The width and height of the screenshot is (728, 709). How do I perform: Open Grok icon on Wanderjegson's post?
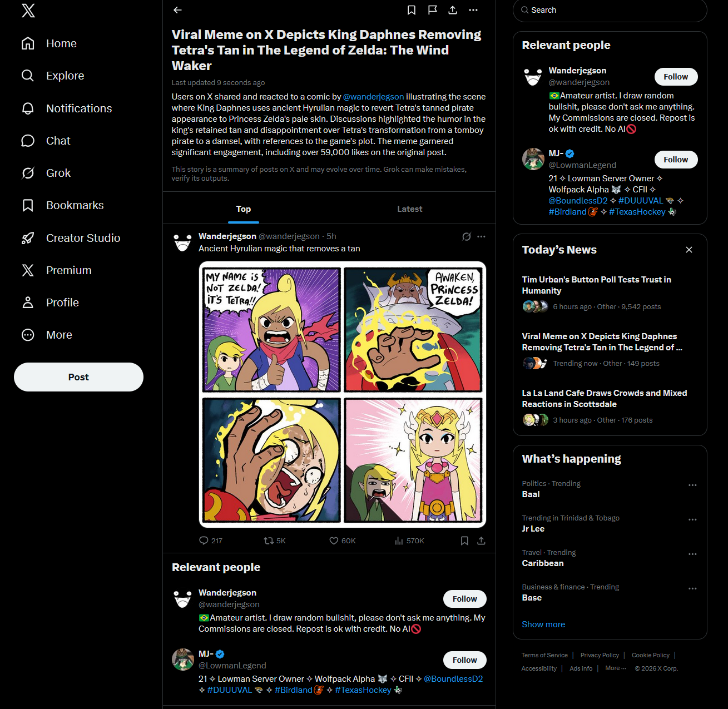pos(467,236)
